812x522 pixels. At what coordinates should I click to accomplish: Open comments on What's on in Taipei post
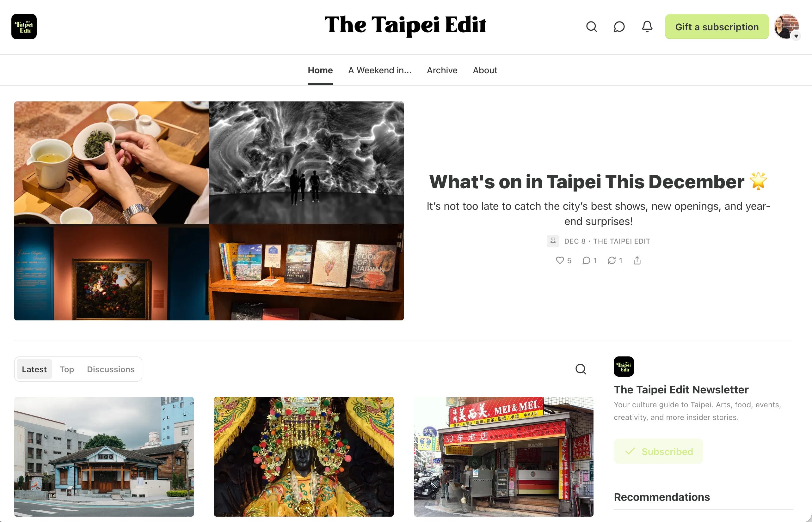(x=589, y=260)
